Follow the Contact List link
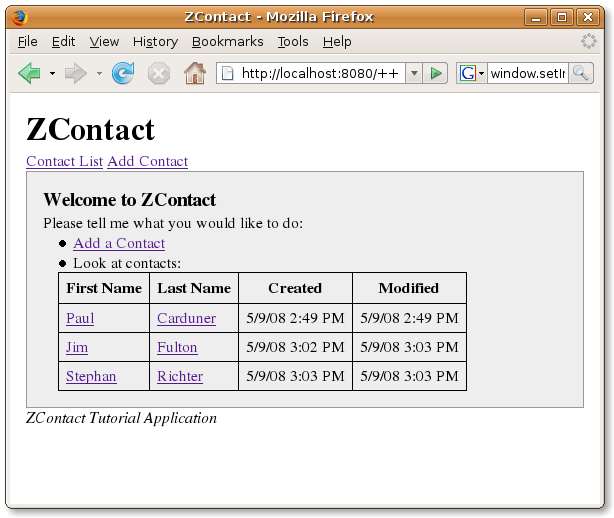The height and width of the screenshot is (518, 614). (x=64, y=161)
